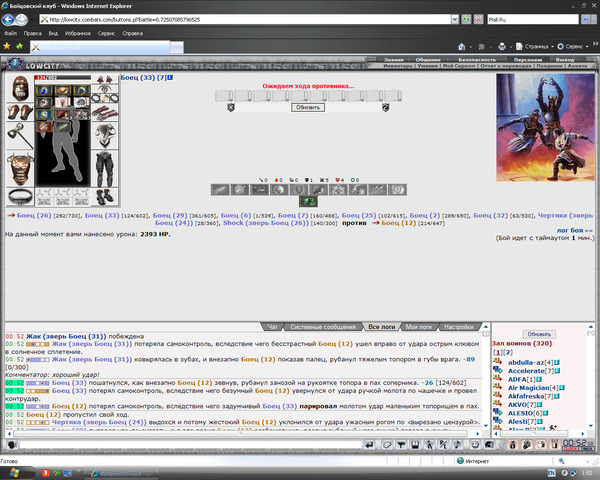Click the hammer weapon slot
600x480 pixels.
click(x=20, y=136)
